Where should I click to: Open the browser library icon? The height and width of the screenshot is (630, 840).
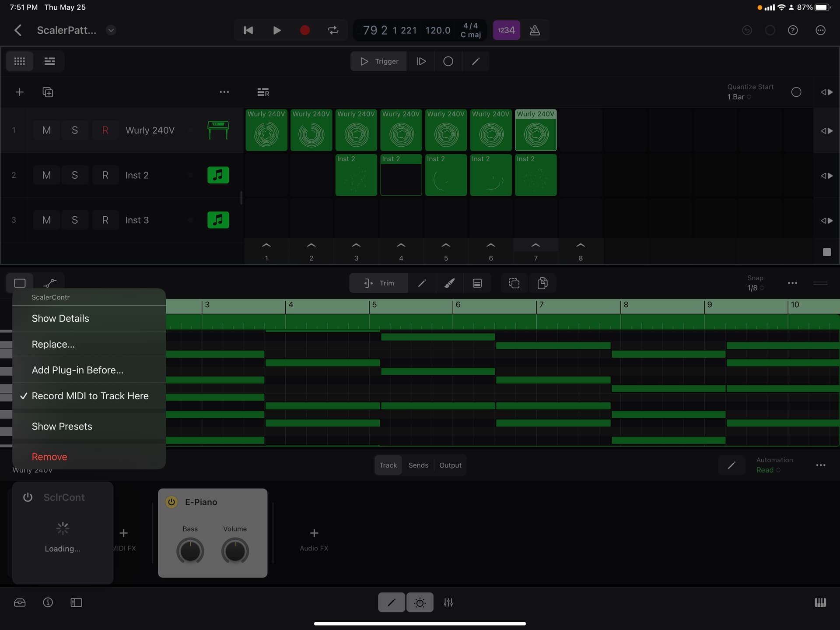coord(20,602)
